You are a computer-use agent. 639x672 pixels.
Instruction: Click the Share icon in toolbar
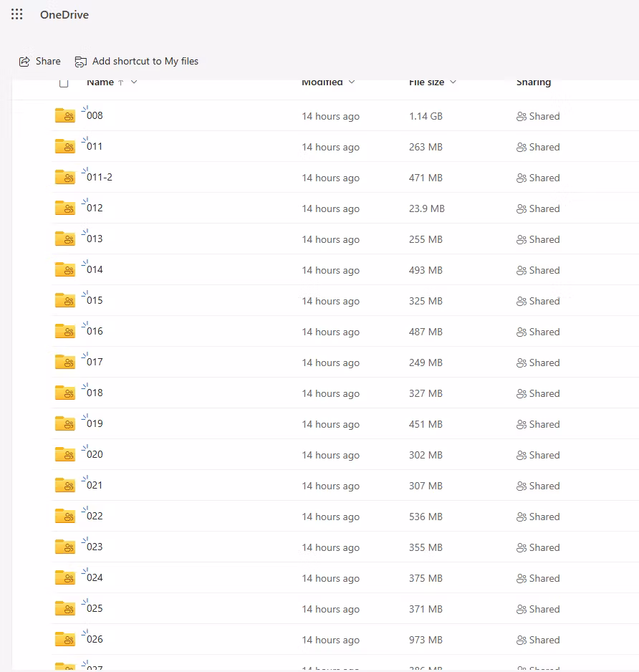24,62
